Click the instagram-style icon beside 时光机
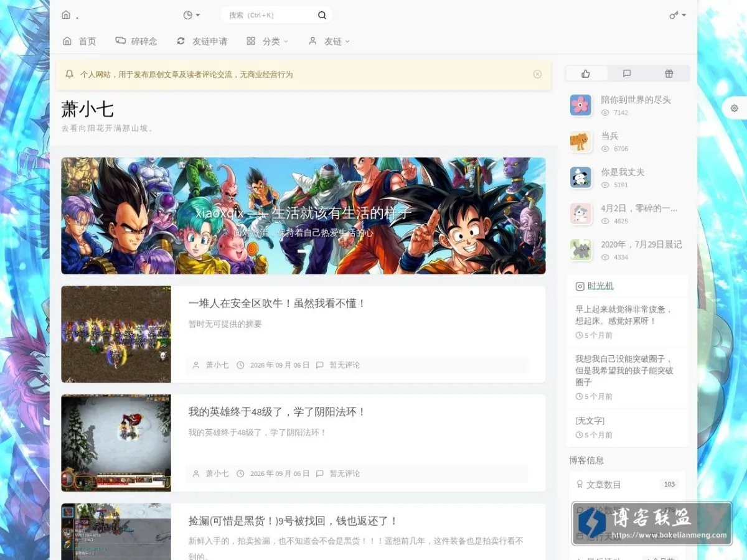Image resolution: width=747 pixels, height=560 pixels. [x=580, y=286]
